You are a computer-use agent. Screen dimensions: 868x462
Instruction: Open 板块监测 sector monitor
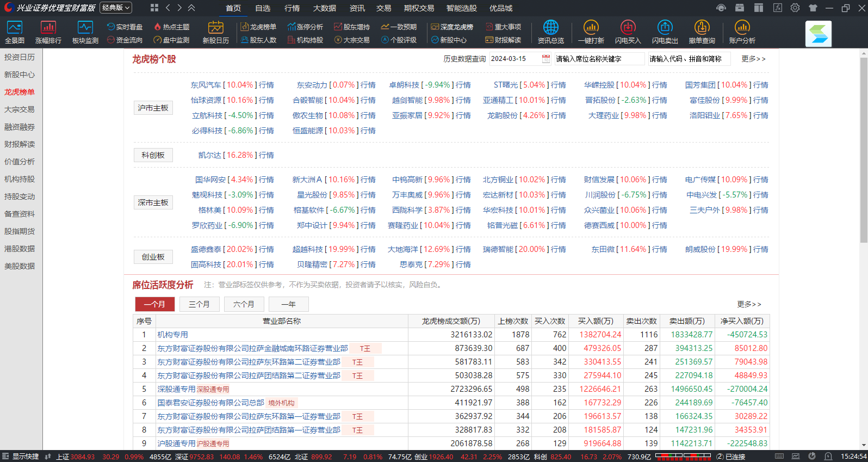[85, 32]
